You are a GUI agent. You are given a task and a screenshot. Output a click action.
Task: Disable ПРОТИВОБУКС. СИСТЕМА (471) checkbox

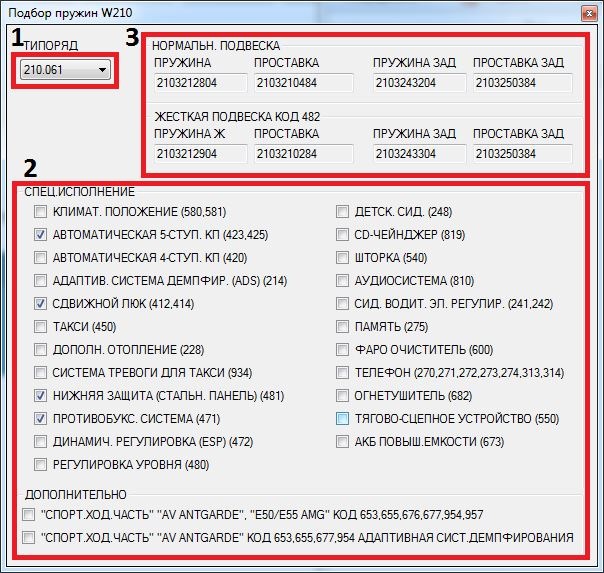[40, 419]
